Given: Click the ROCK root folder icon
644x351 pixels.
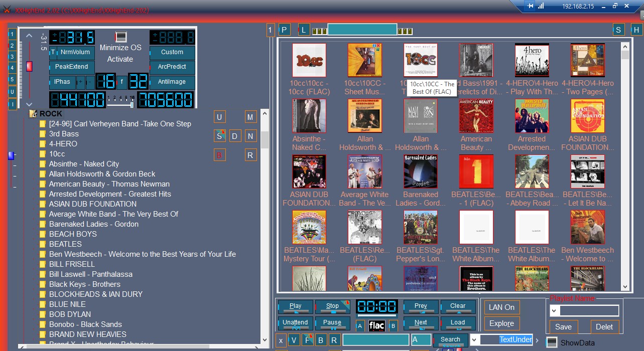Looking at the screenshot, I should pos(33,114).
